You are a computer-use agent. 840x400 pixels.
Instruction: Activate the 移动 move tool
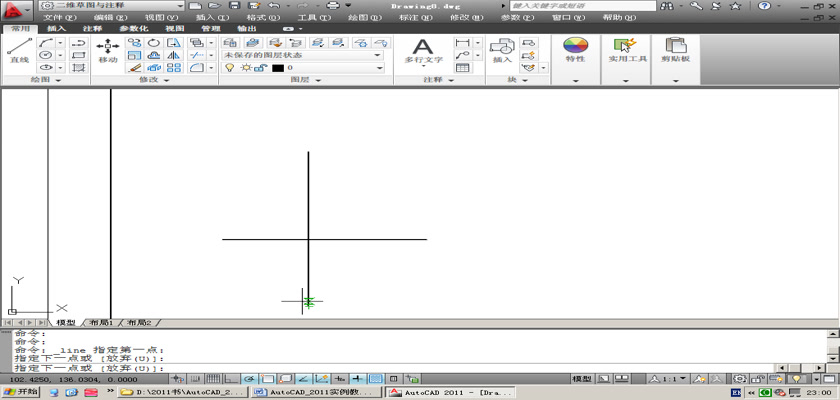[108, 51]
